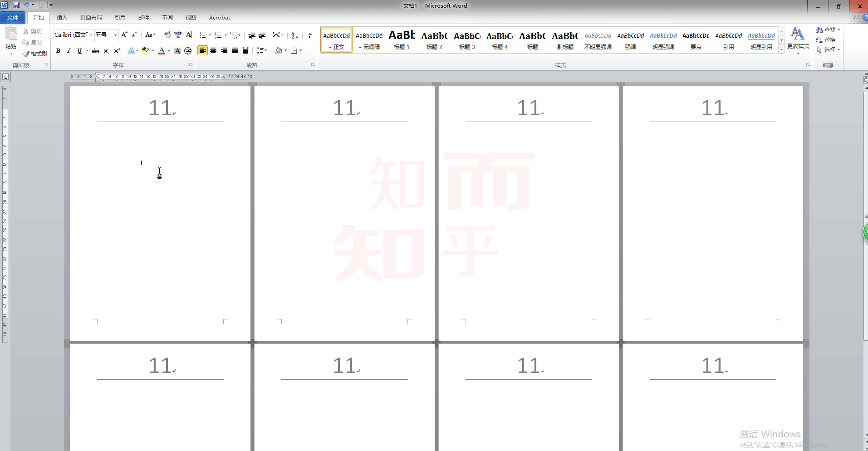
Task: Toggle Italic formatting
Action: tap(69, 51)
